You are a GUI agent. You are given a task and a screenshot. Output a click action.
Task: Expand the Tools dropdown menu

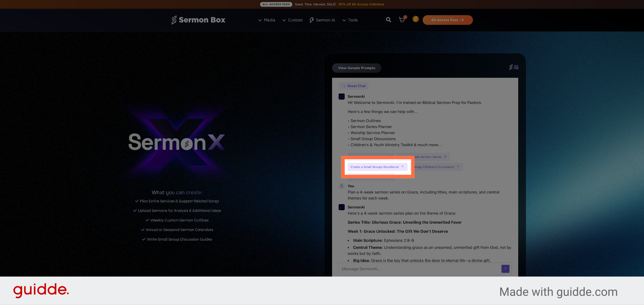coord(350,20)
